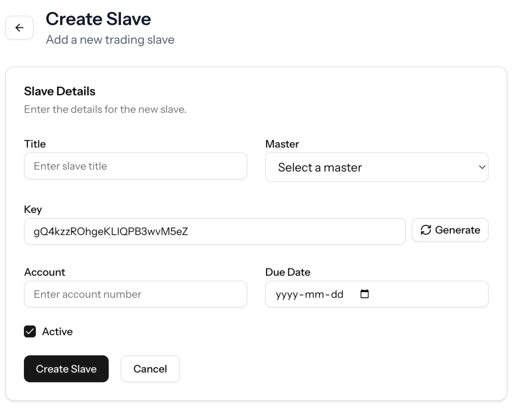The width and height of the screenshot is (532, 414).
Task: Click the Account field label
Action: pyautogui.click(x=45, y=272)
